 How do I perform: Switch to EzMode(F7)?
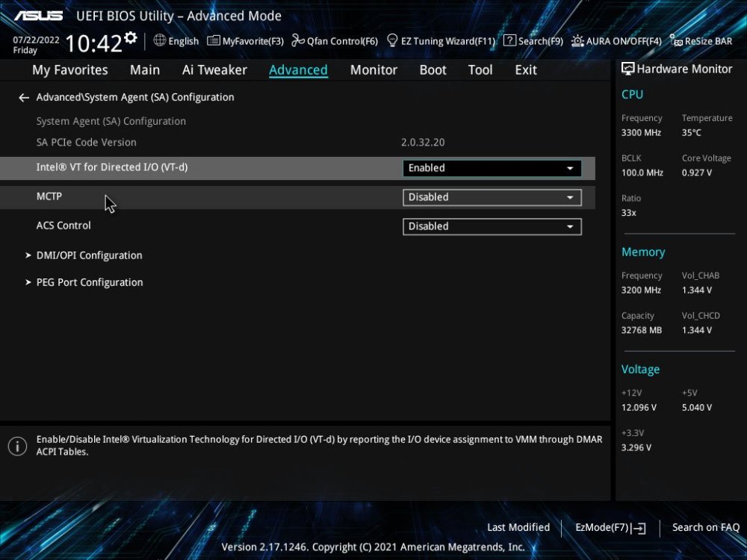[x=610, y=528]
